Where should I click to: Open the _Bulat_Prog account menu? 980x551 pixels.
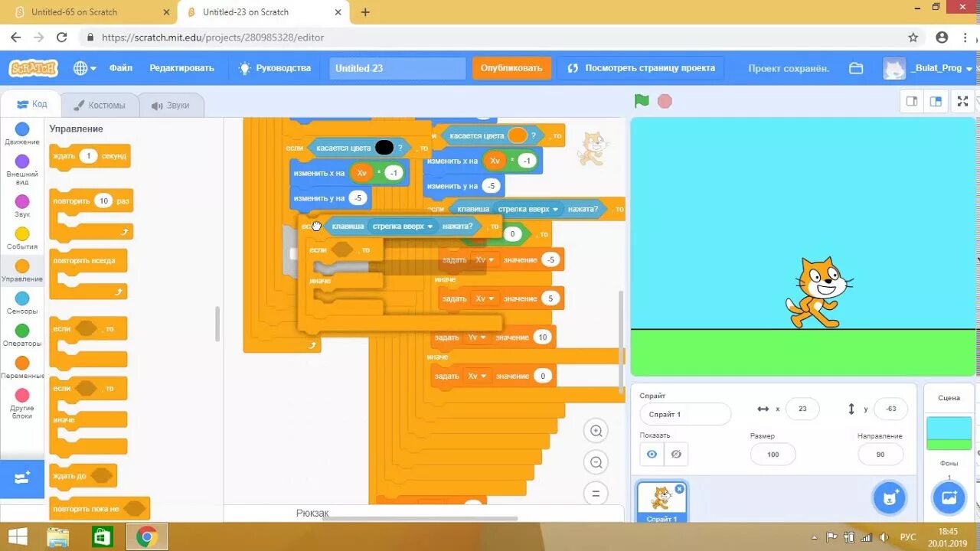[928, 68]
